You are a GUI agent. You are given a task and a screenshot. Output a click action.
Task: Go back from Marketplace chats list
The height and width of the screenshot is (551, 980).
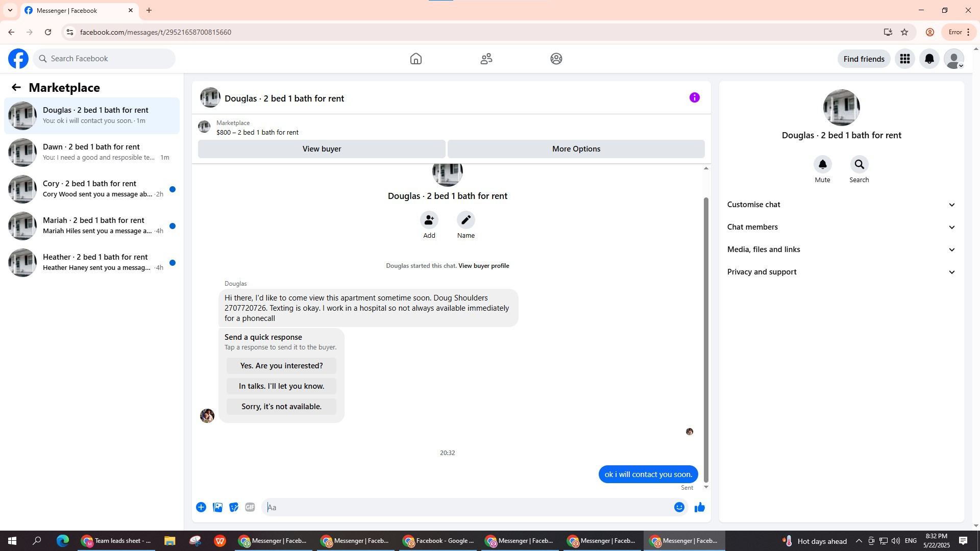pyautogui.click(x=16, y=87)
